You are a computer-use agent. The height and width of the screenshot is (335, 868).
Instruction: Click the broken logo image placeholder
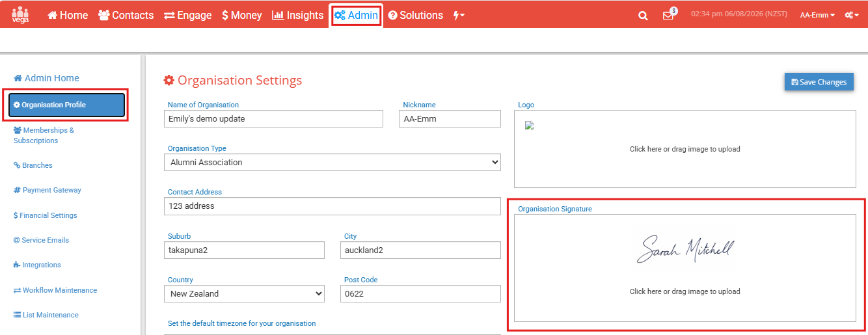pyautogui.click(x=530, y=126)
